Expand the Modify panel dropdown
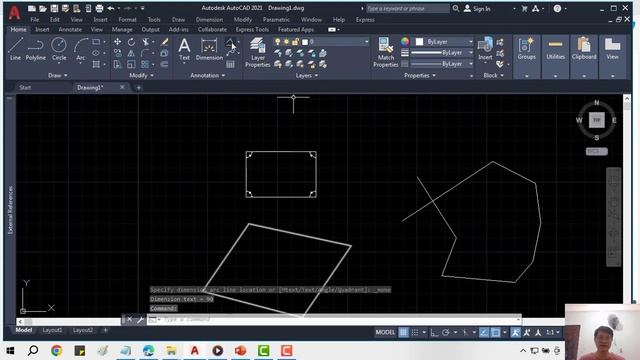Image resolution: width=640 pixels, height=360 pixels. point(141,76)
